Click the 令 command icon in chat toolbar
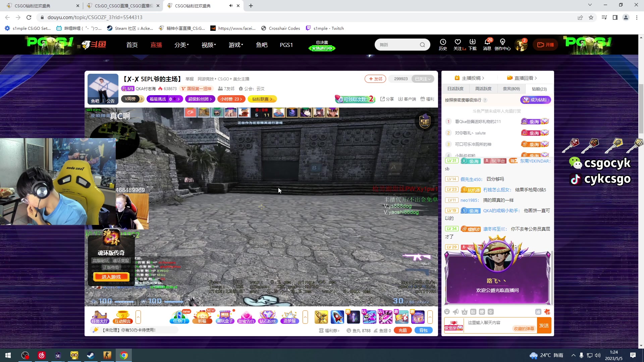644x362 pixels. [x=491, y=312]
